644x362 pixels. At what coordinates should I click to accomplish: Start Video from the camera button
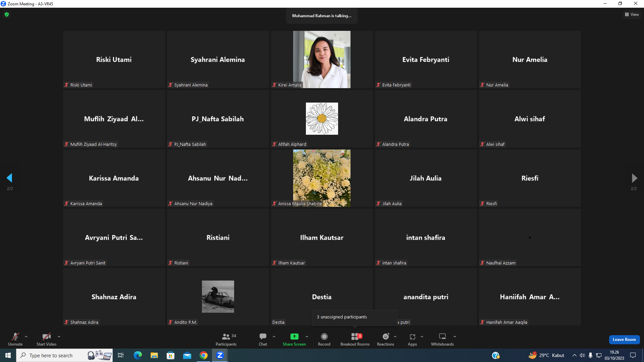coord(46,339)
